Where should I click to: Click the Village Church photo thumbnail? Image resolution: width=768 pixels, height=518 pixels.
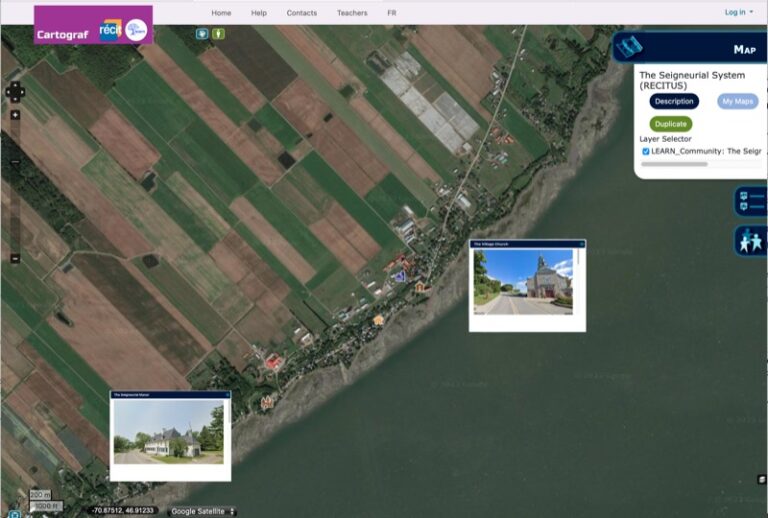tap(523, 282)
